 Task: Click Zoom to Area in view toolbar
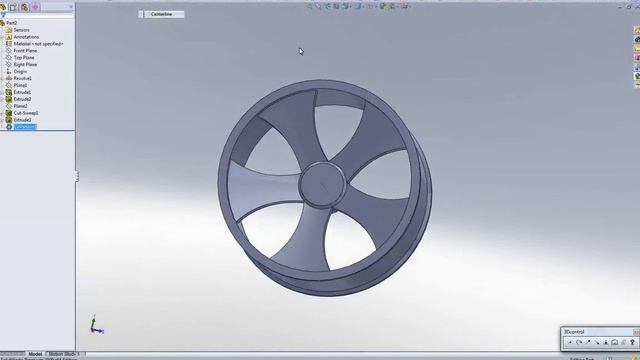[x=318, y=7]
